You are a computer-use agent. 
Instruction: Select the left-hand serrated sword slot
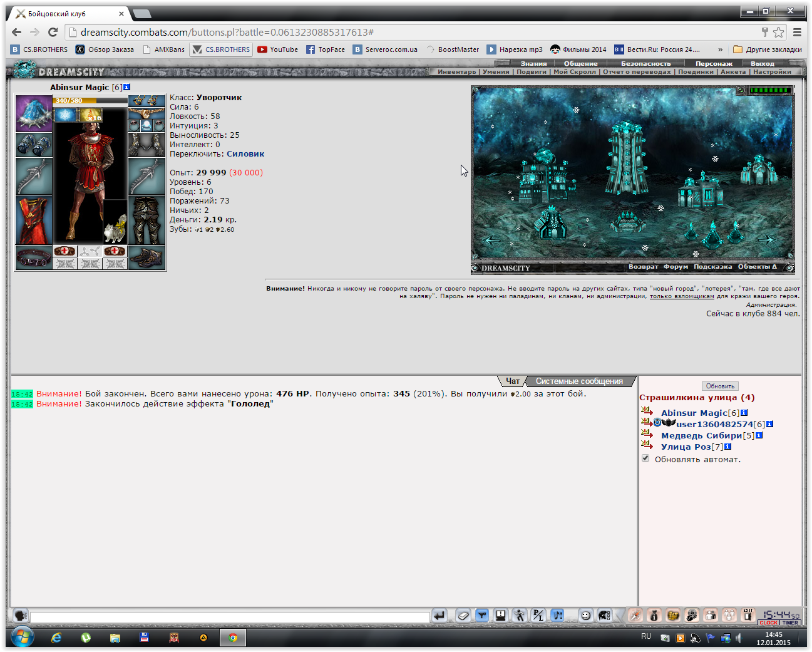click(34, 176)
